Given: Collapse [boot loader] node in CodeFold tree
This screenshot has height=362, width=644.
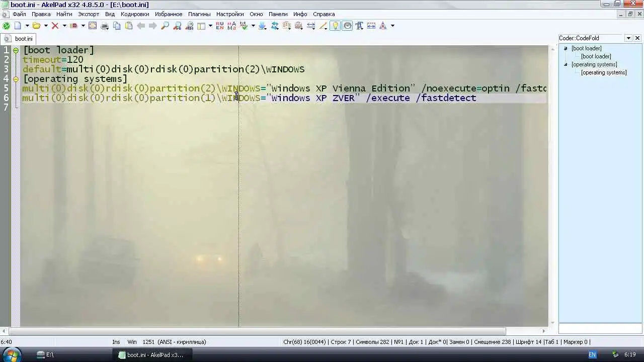Looking at the screenshot, I should pyautogui.click(x=566, y=49).
